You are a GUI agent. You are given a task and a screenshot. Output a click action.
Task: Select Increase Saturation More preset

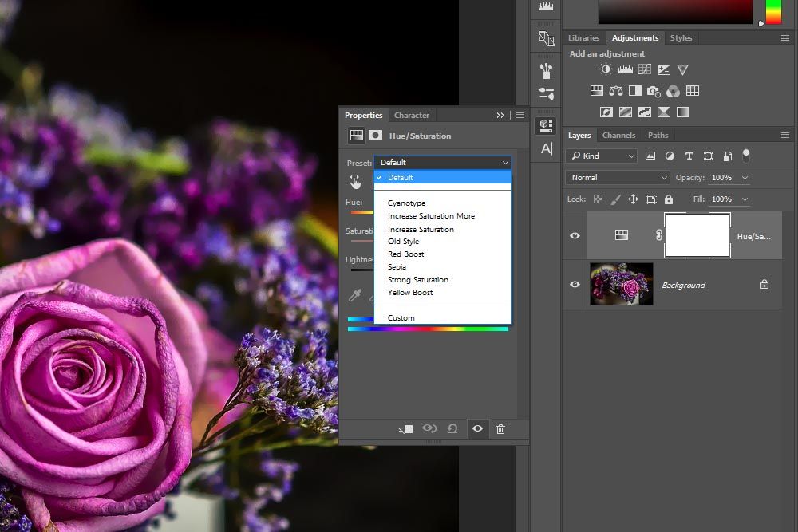point(431,216)
